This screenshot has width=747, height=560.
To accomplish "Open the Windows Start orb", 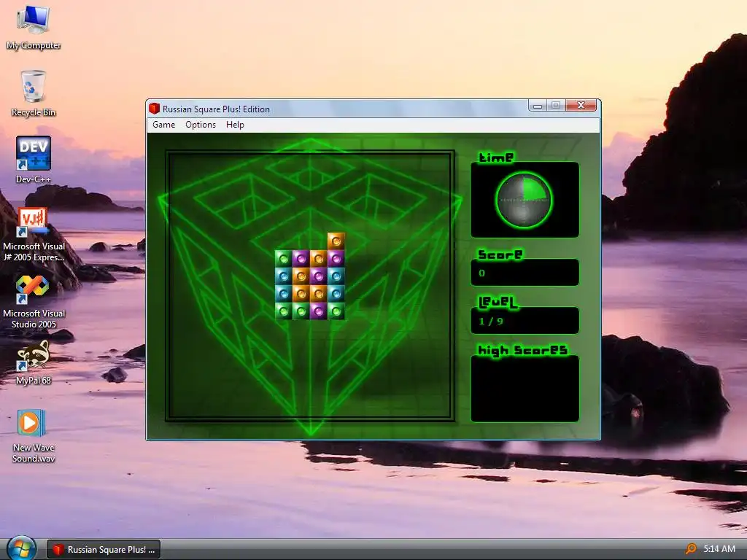I will tap(21, 548).
